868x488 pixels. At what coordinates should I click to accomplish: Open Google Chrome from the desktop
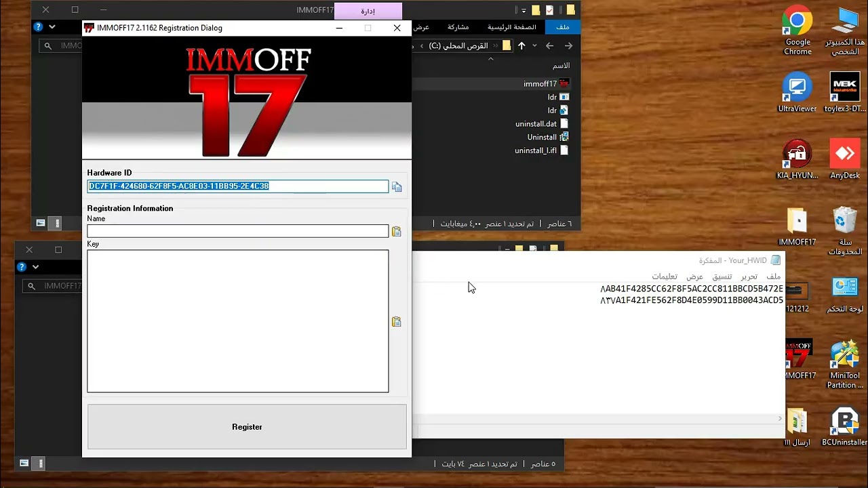797,31
